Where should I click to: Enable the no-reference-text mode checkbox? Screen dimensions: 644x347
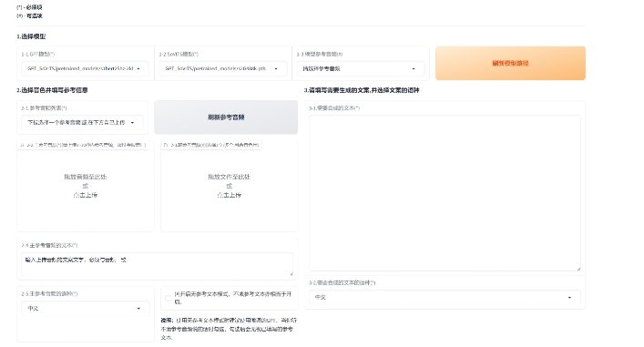click(168, 298)
